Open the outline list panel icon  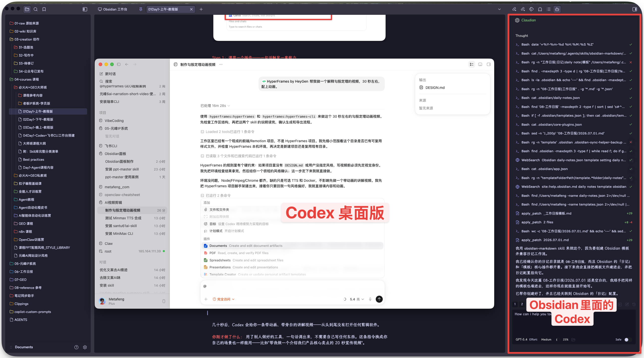pyautogui.click(x=549, y=9)
